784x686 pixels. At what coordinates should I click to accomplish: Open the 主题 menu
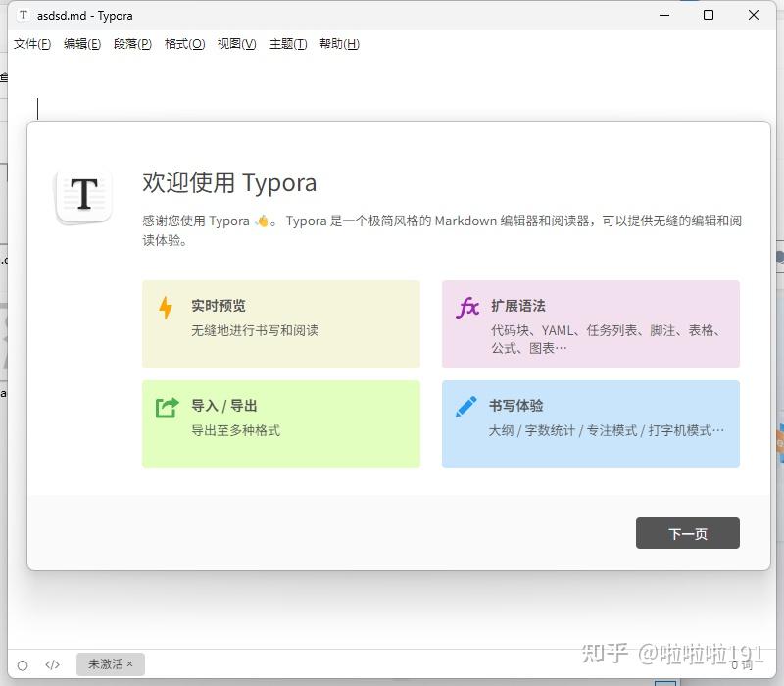pos(288,44)
